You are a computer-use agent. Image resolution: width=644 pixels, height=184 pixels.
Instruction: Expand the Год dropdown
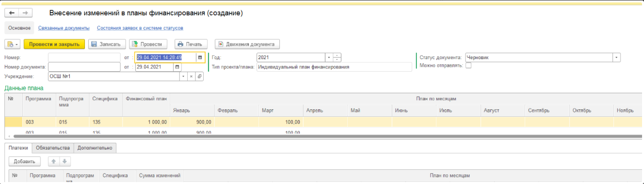coord(328,57)
